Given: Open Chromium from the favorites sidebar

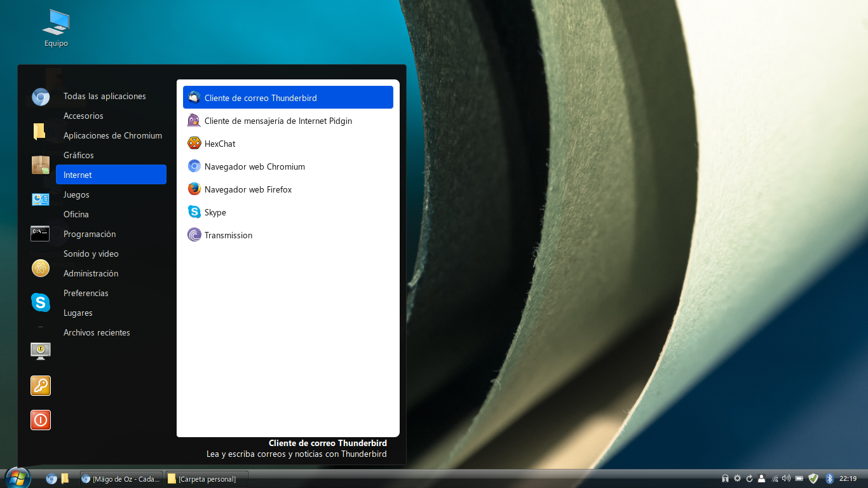Looking at the screenshot, I should click(41, 97).
